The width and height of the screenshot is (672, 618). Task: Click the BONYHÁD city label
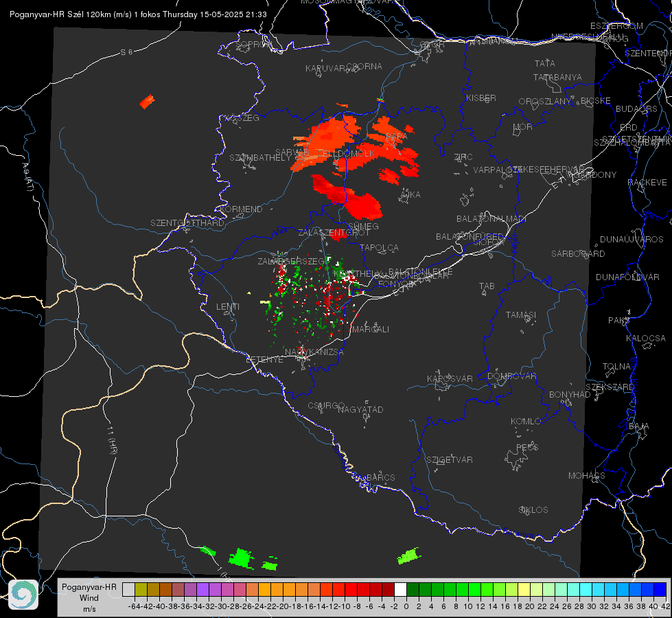pos(570,395)
